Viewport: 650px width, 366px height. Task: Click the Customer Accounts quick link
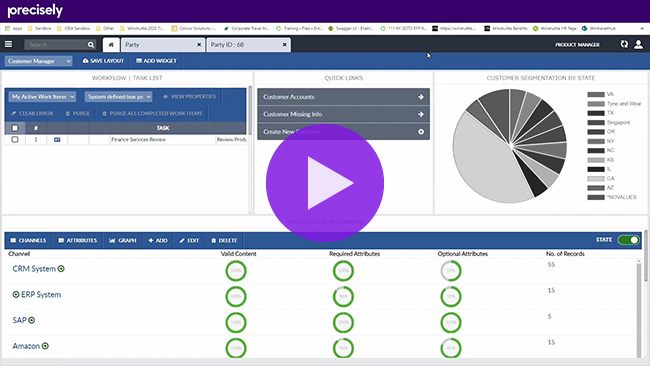coord(343,97)
